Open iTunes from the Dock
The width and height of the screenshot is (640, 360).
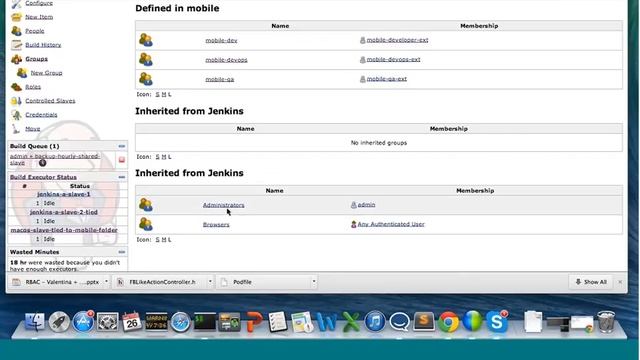coord(375,322)
